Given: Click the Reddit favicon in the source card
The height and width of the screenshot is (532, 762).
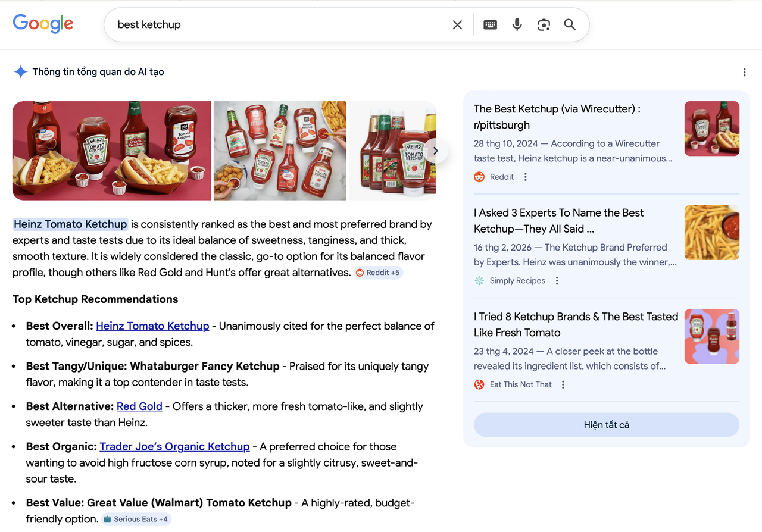Looking at the screenshot, I should [479, 177].
